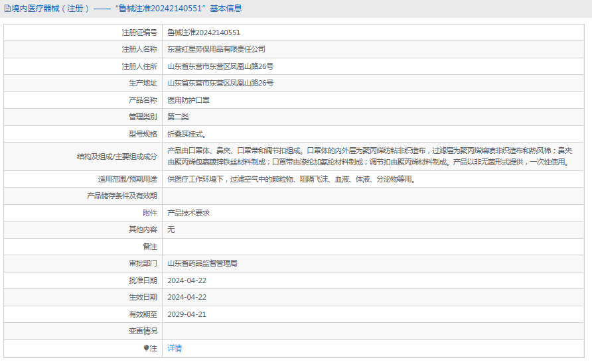This screenshot has height=364, width=592.
Task: Click the 型号规格 row label
Action: (143, 134)
